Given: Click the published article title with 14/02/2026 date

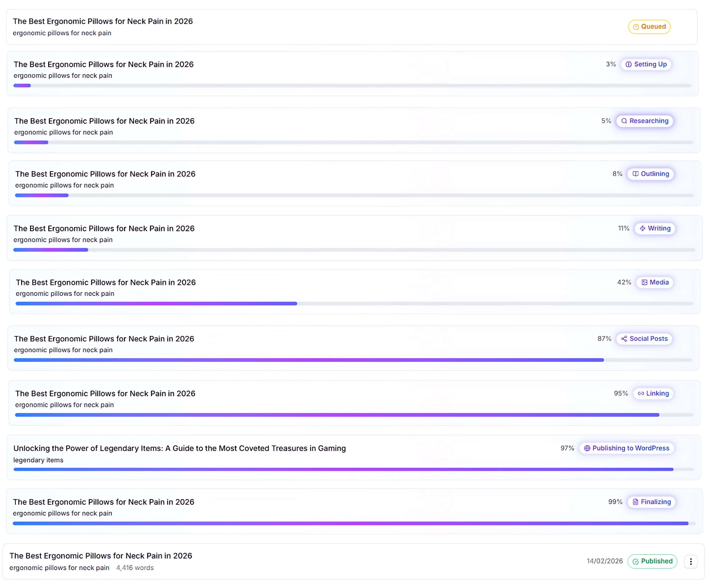Looking at the screenshot, I should click(x=101, y=556).
